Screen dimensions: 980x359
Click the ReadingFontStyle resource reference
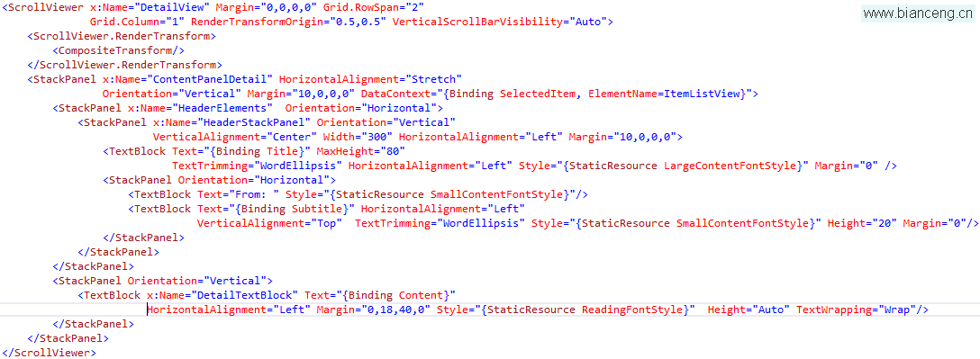632,309
